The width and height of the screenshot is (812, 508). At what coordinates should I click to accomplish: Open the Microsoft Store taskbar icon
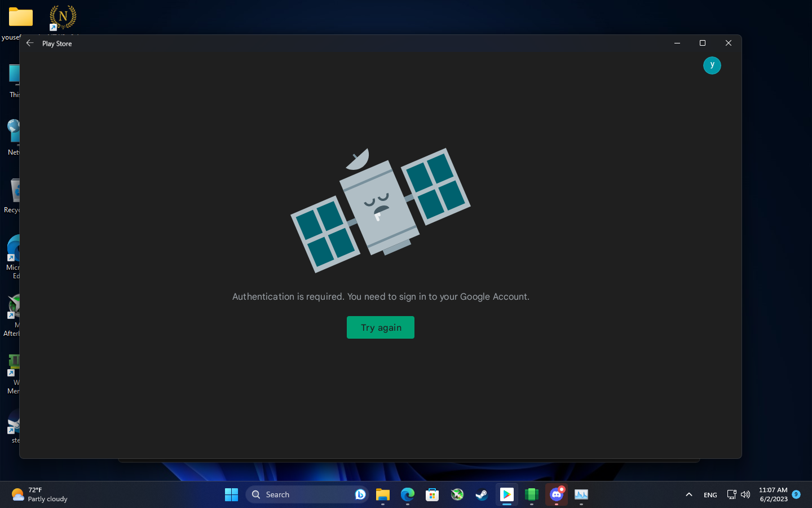pyautogui.click(x=432, y=494)
